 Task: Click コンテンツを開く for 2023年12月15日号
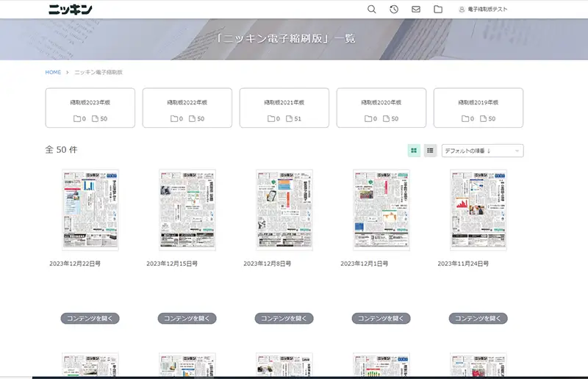pos(187,319)
